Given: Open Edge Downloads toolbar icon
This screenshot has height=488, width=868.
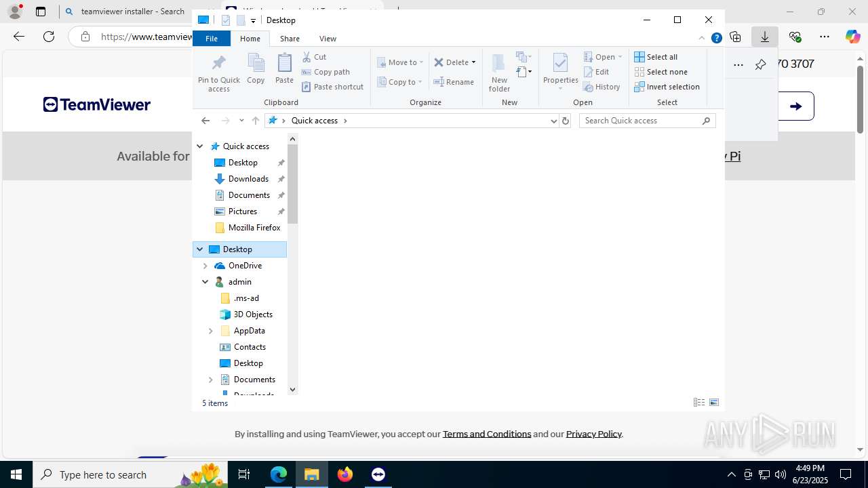Looking at the screenshot, I should pyautogui.click(x=764, y=37).
